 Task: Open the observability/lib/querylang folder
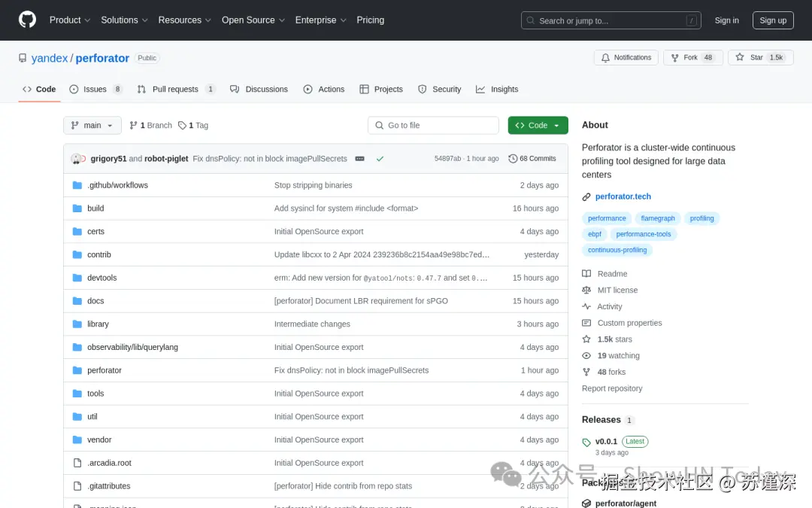[132, 347]
